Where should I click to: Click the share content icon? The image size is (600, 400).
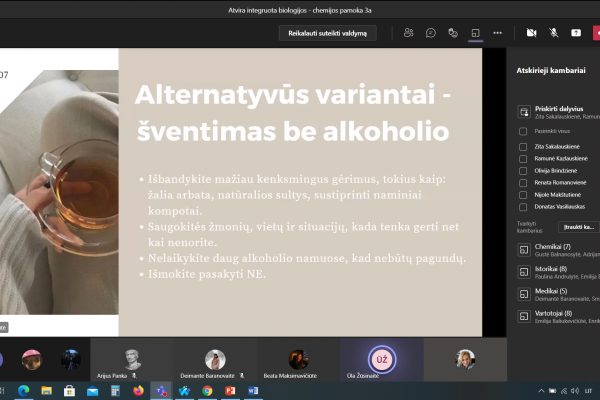576,33
